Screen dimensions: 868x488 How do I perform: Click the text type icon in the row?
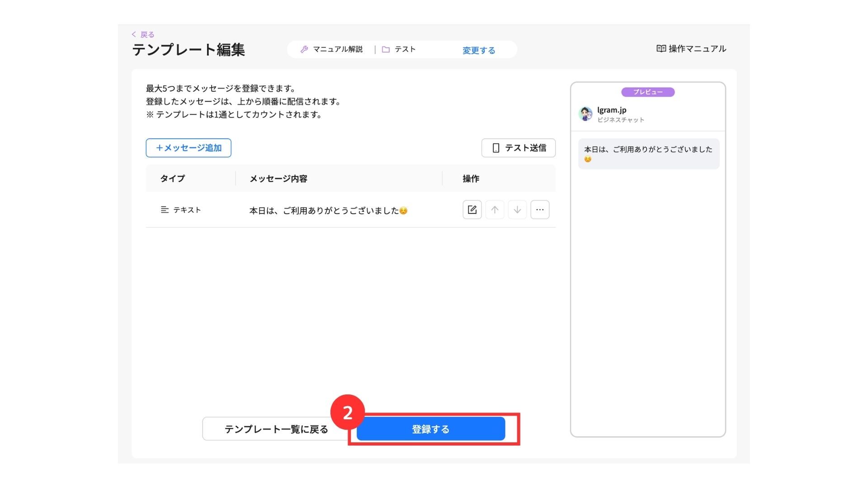point(165,210)
